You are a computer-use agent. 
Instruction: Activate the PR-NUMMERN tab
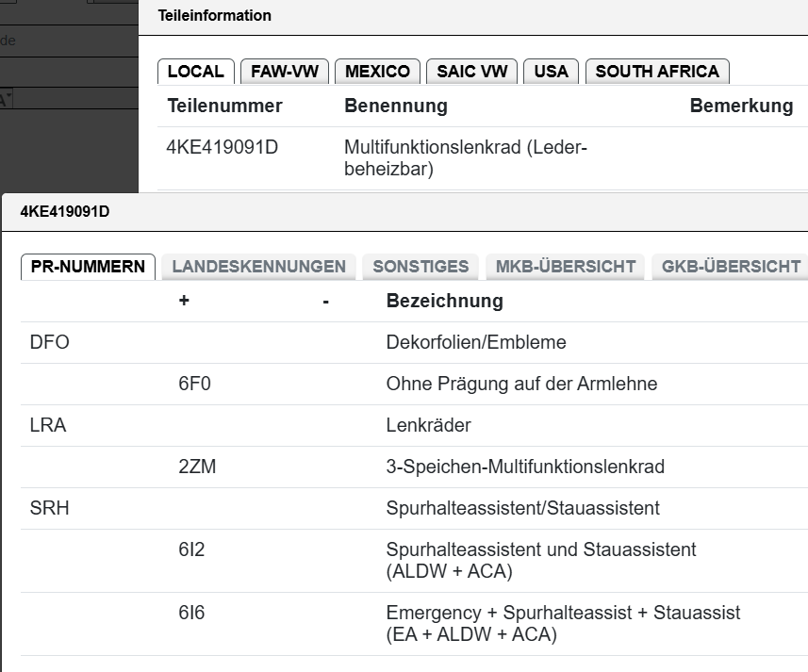(x=88, y=267)
